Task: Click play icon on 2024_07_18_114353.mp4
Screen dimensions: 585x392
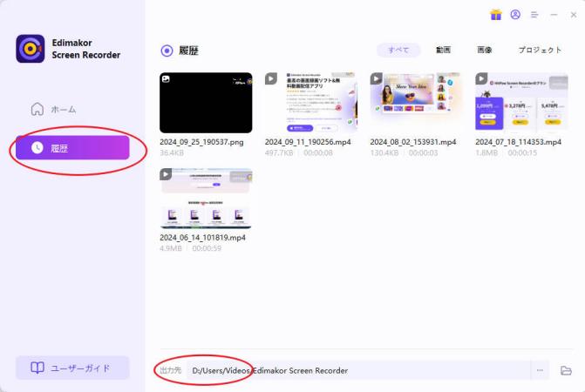Action: coord(481,78)
